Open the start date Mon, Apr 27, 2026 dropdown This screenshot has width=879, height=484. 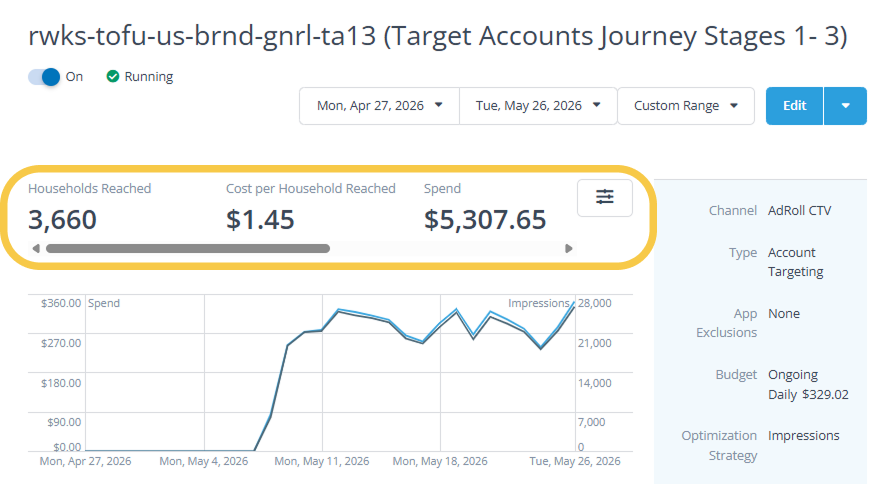click(380, 105)
